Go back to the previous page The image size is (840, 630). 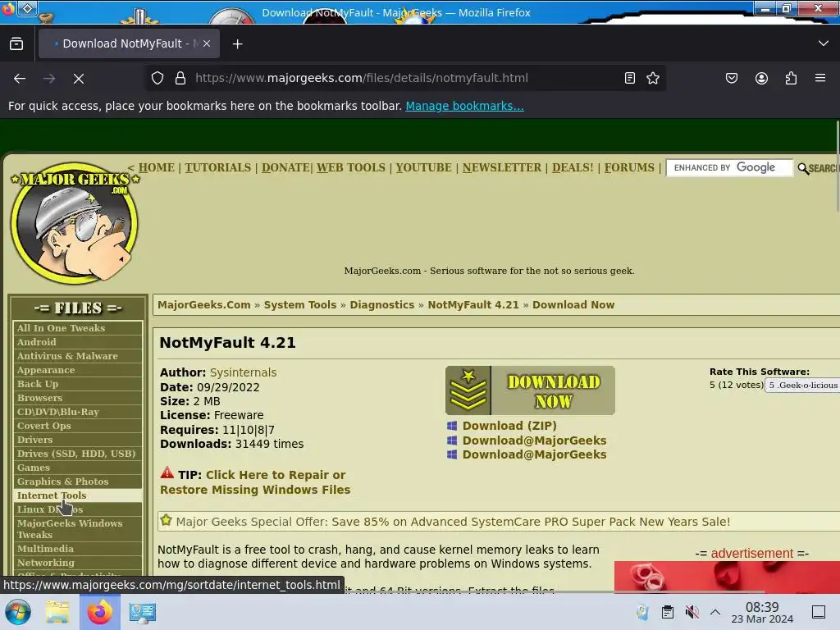coord(20,78)
